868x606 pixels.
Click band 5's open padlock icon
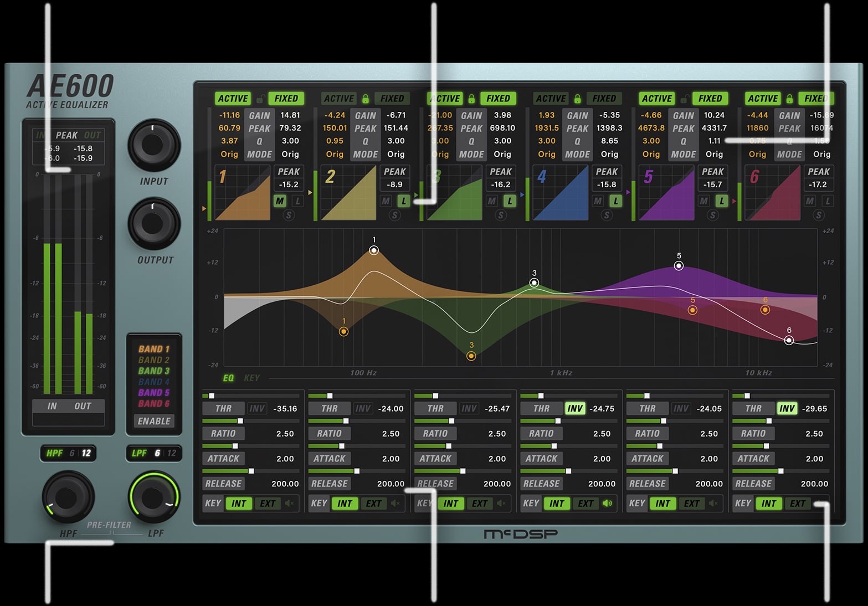pyautogui.click(x=684, y=99)
